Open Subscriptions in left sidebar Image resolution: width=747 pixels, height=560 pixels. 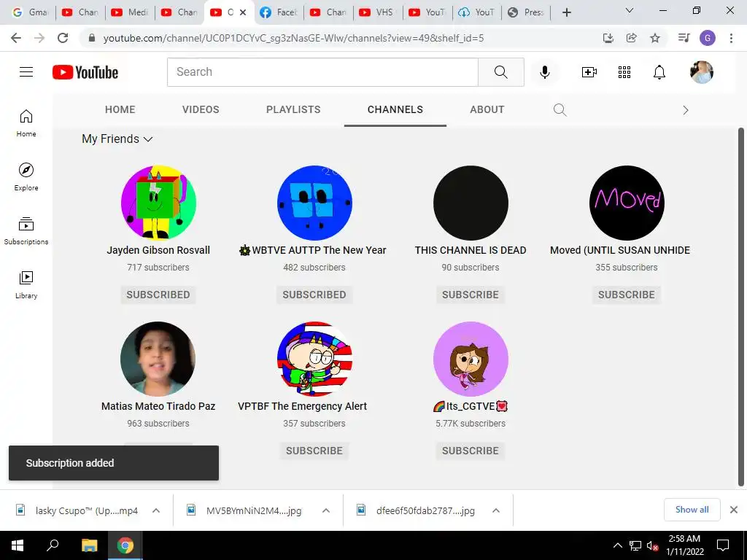point(26,231)
